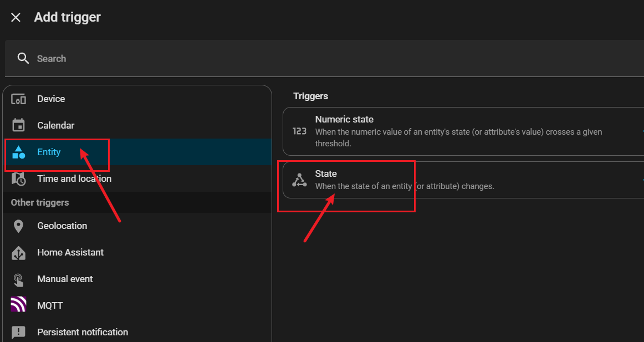The width and height of the screenshot is (644, 342).
Task: Click the Entity shapes icon
Action: tap(19, 152)
